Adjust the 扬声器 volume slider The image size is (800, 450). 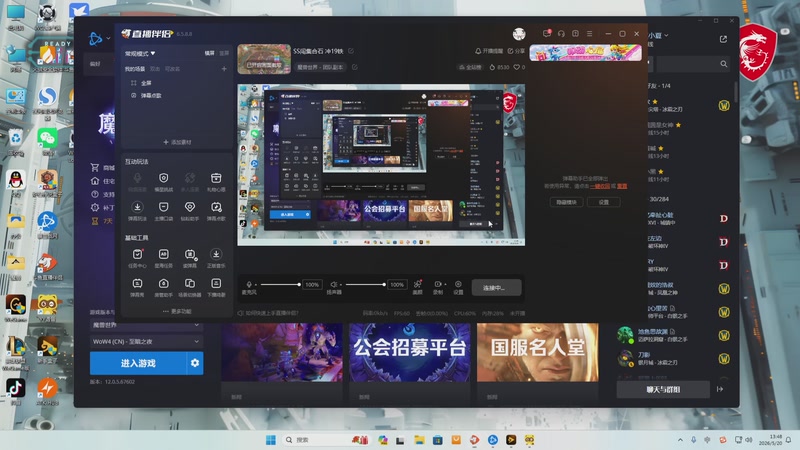click(x=365, y=284)
